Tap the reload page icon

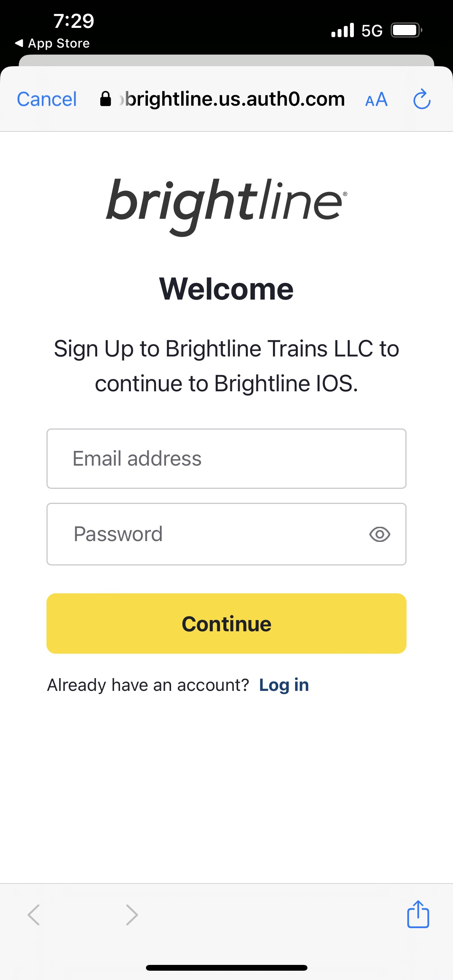[x=422, y=99]
